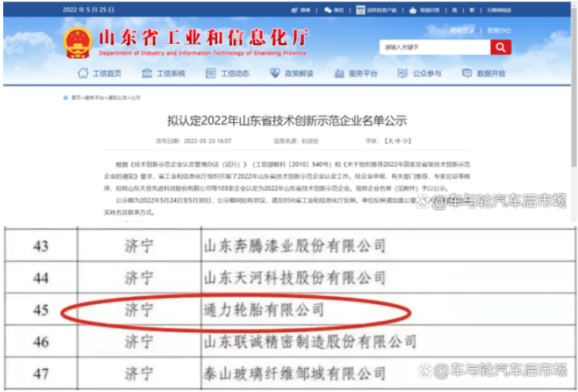Screen dimensions: 578x392
Task: Open the 工信首页 menu item
Action: pyautogui.click(x=107, y=73)
